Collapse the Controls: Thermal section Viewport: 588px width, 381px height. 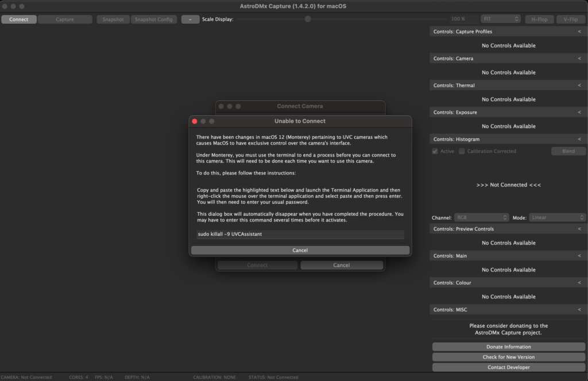579,85
